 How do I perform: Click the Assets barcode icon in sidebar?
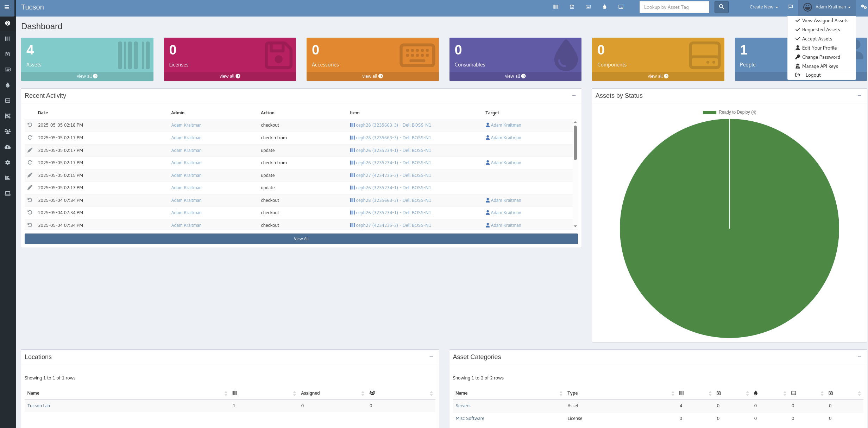7,39
